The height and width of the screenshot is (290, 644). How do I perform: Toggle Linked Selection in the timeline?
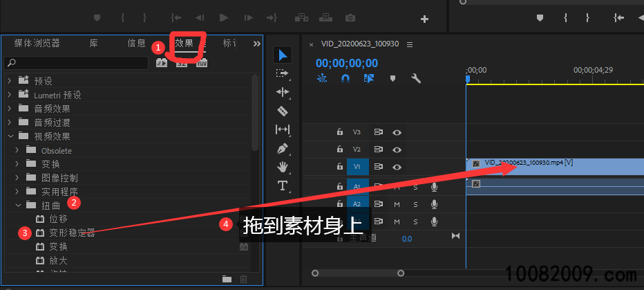(369, 78)
